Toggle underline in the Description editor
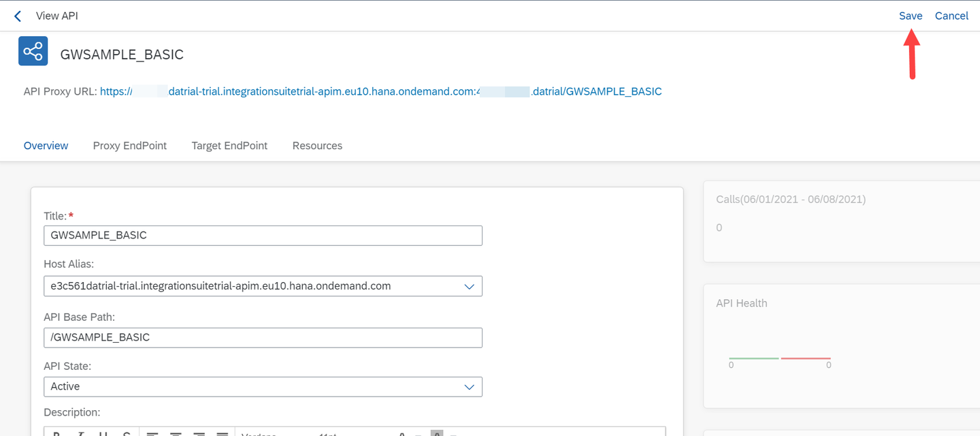The height and width of the screenshot is (436, 980). [x=103, y=434]
